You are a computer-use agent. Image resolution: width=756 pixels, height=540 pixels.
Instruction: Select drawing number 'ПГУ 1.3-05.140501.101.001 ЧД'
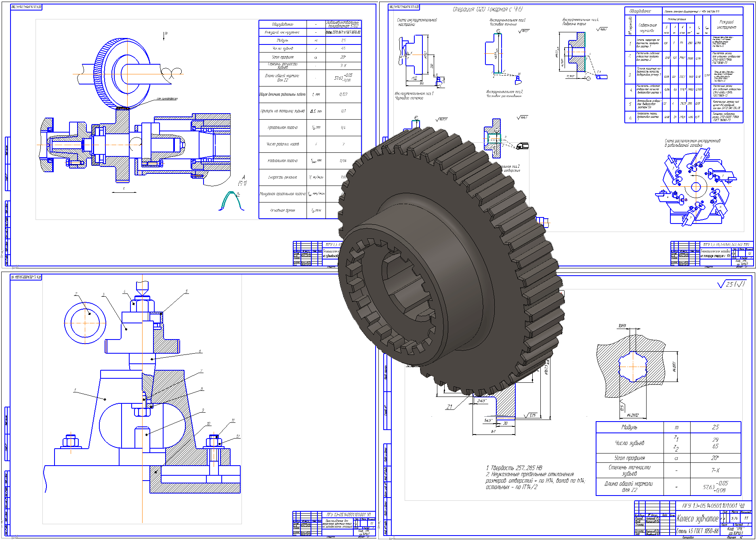713,505
